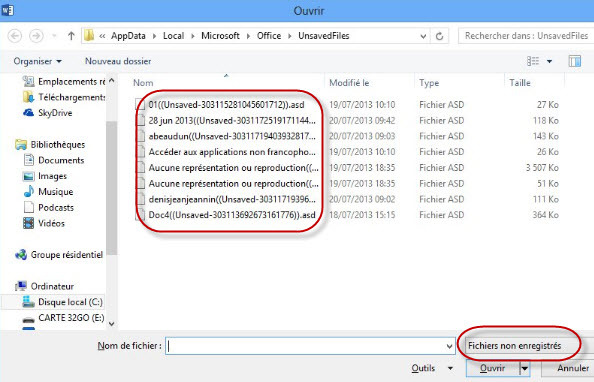Screen dimensions: 594x382
Task: Open the Vidéos library
Action: point(44,223)
